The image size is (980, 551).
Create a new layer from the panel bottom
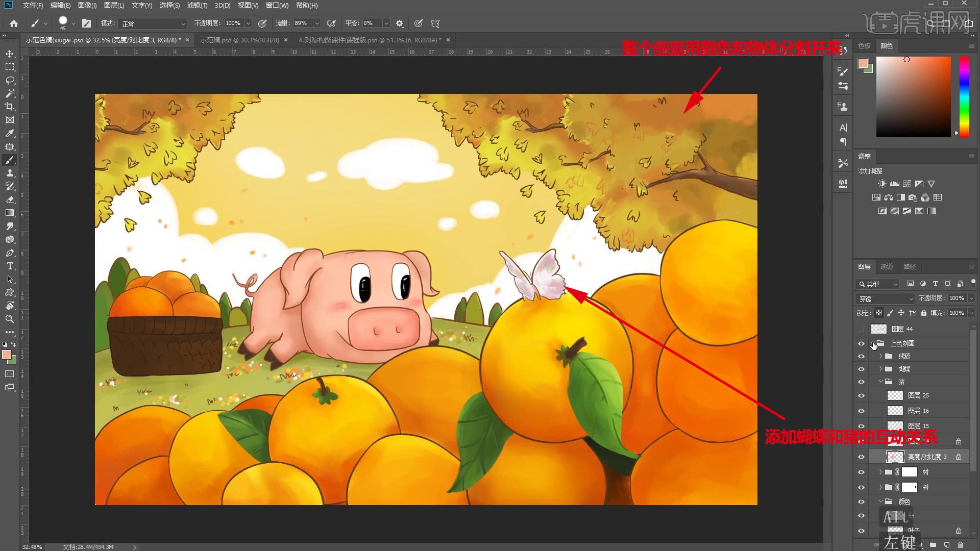947,545
